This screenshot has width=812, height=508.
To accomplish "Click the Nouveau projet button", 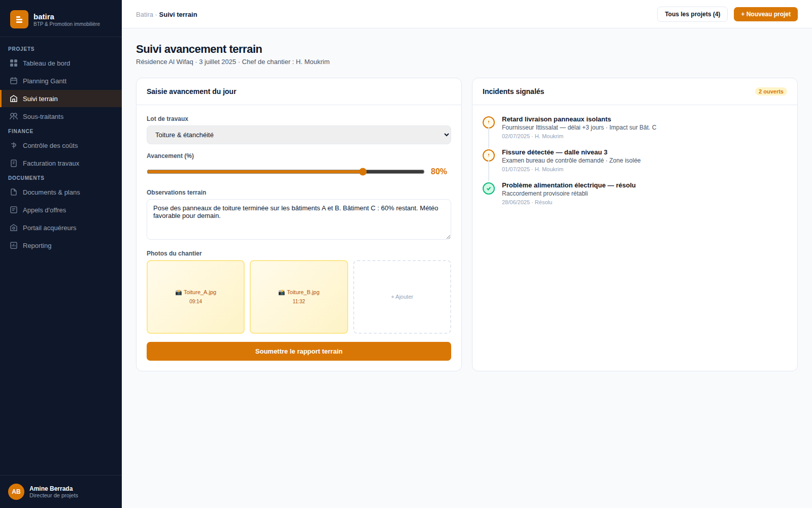I will [x=766, y=14].
